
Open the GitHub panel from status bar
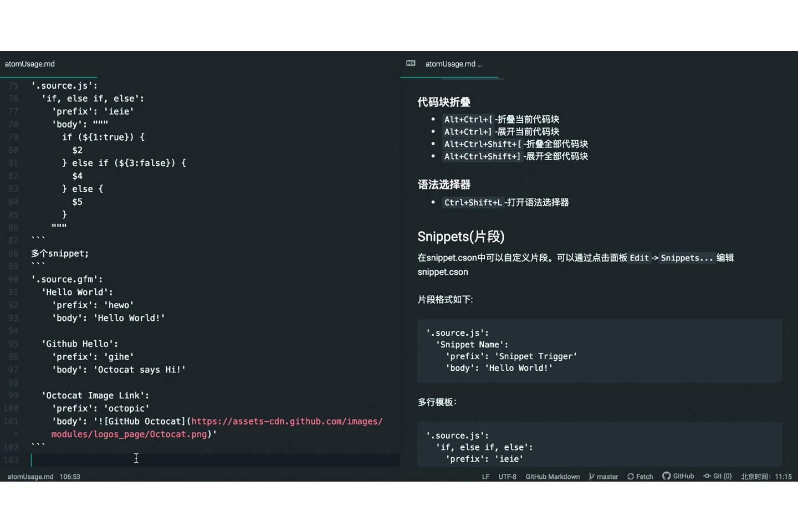[678, 476]
